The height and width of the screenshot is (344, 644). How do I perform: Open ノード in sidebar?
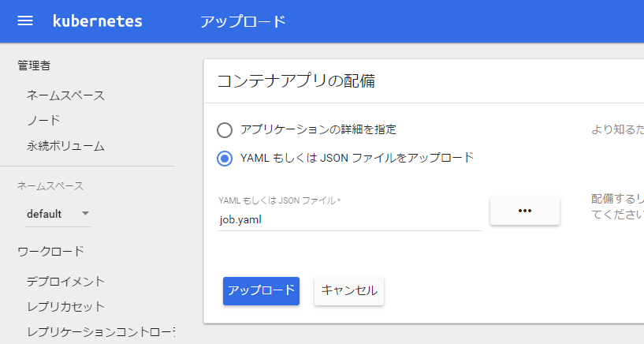click(x=43, y=121)
